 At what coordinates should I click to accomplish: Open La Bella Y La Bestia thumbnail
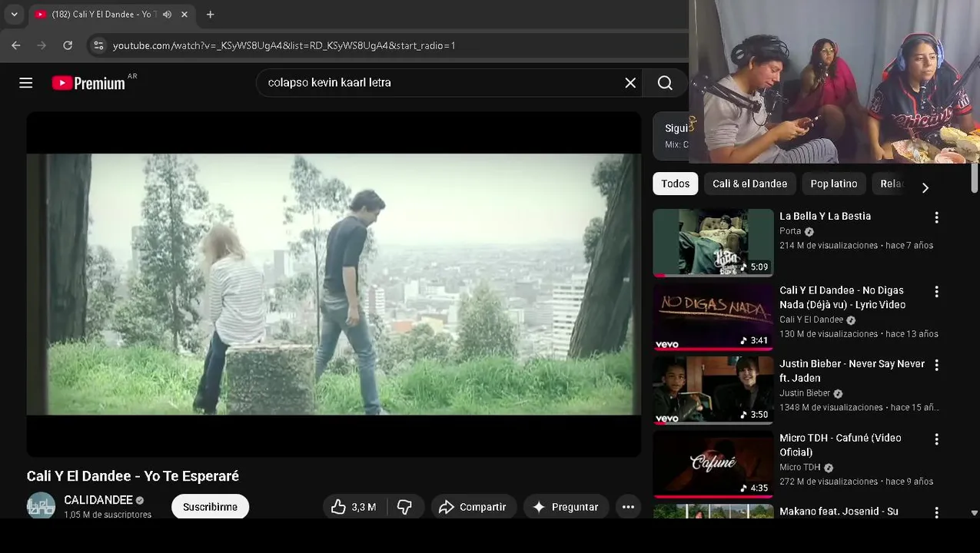pos(713,243)
